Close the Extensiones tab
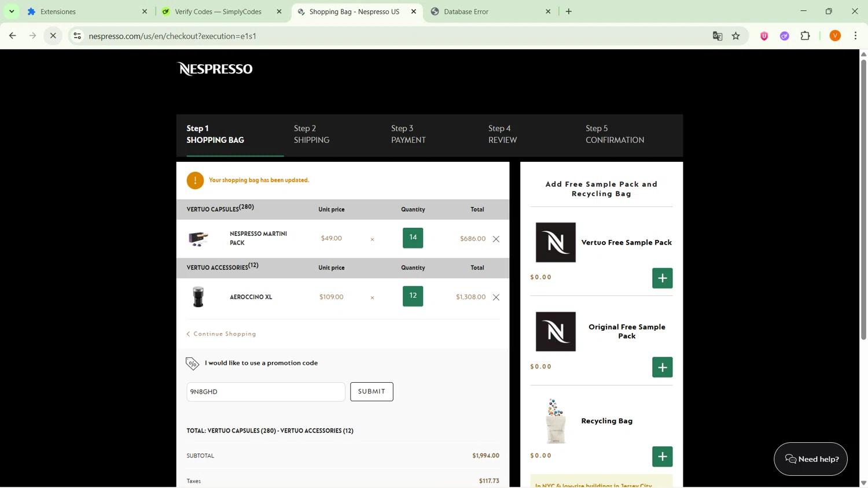The height and width of the screenshot is (488, 868). coord(145,12)
